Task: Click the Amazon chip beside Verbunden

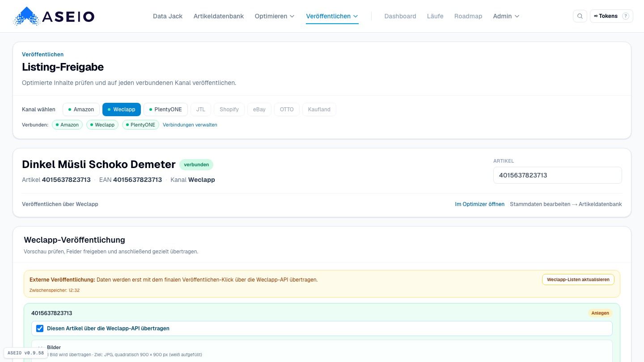Action: [x=67, y=125]
